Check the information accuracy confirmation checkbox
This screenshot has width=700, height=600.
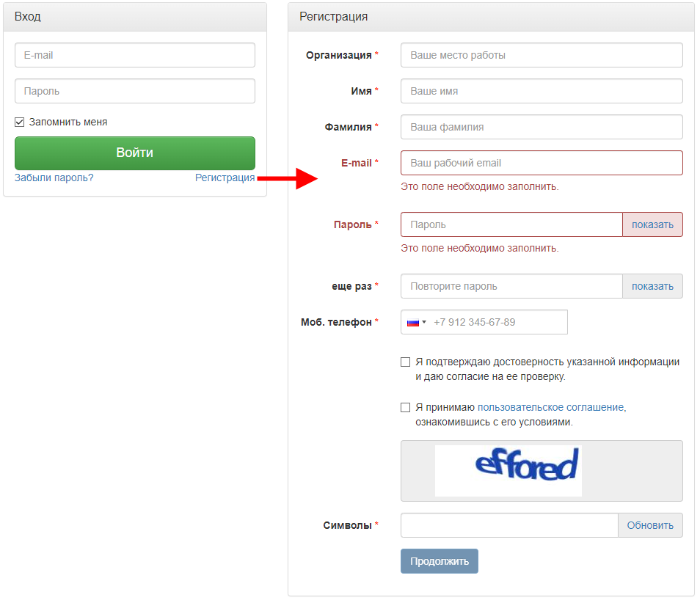click(406, 362)
